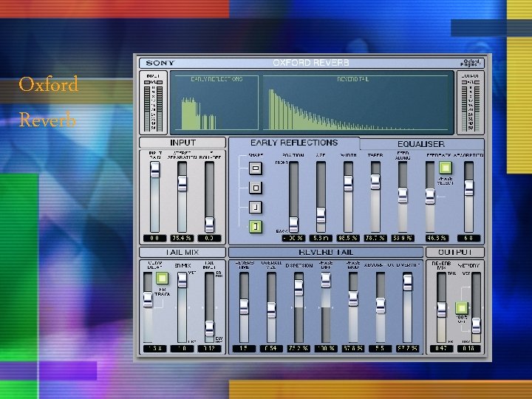Click the Dispersion 75.2 % value box
The width and height of the screenshot is (532, 399).
pos(299,349)
